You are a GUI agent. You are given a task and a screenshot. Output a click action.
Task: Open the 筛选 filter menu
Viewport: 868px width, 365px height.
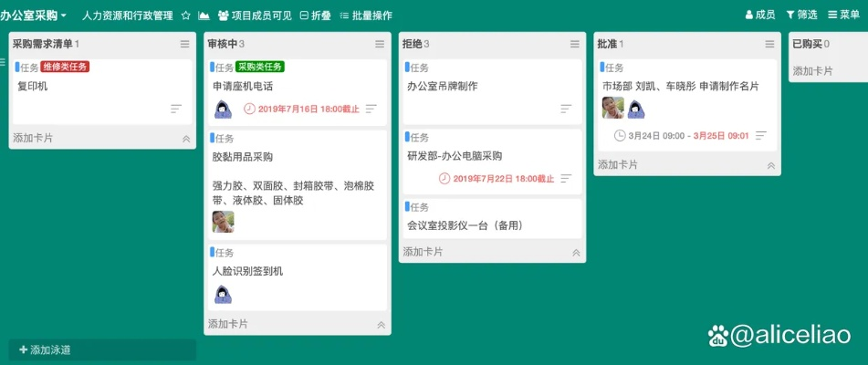click(x=801, y=15)
